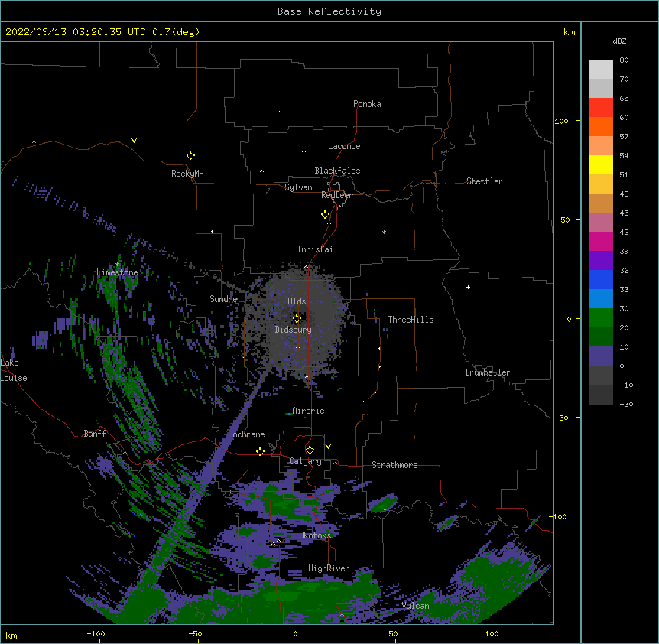Click the yellow 54 dBZ color swatch
This screenshot has height=644, width=659.
[601, 164]
